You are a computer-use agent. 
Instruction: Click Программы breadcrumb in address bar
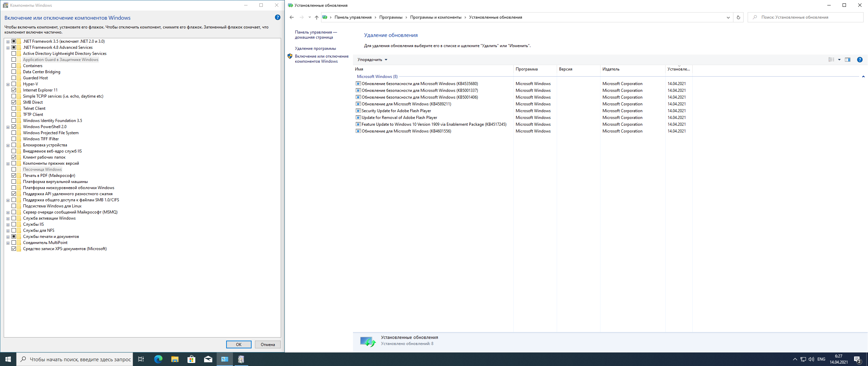[391, 17]
